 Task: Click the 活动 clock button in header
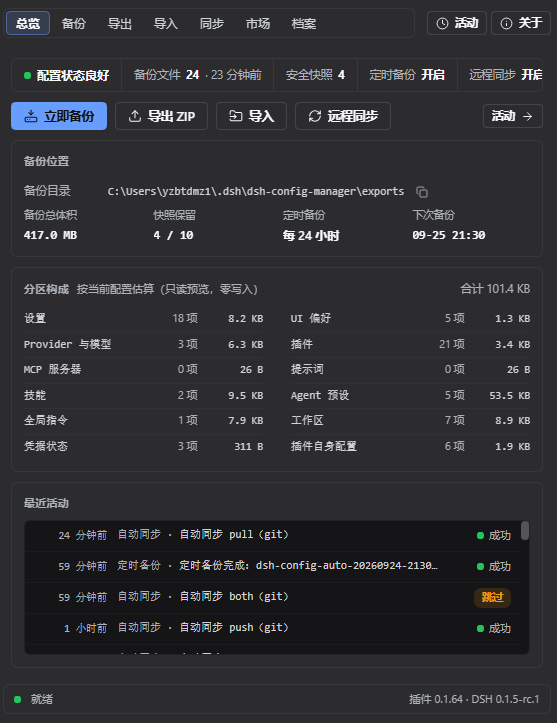[x=457, y=23]
